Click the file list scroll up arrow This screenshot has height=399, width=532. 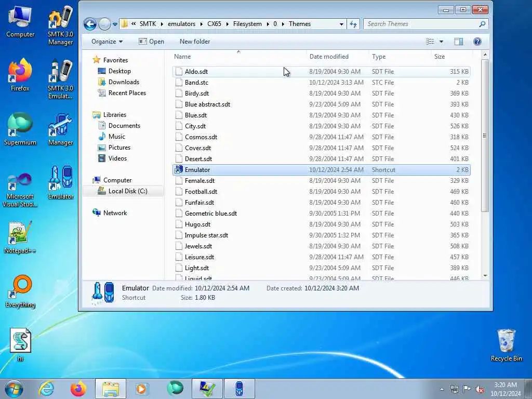click(x=485, y=55)
